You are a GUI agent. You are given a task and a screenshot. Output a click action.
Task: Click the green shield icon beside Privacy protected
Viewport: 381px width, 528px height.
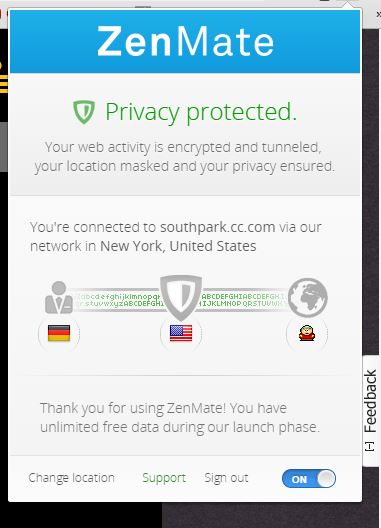84,111
